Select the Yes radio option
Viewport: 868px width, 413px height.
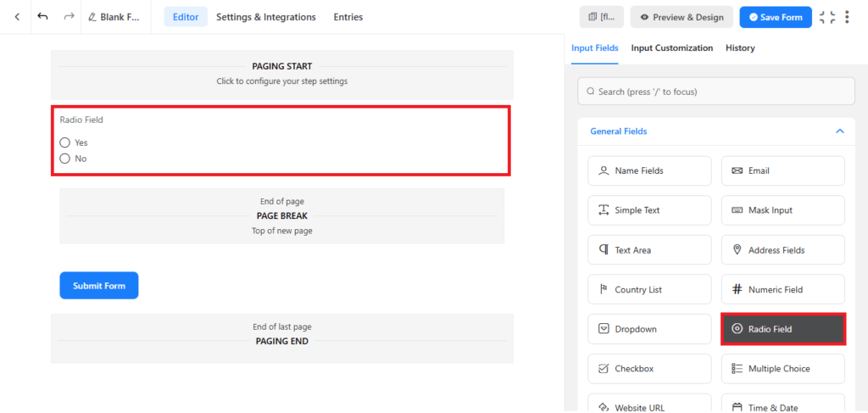[64, 142]
